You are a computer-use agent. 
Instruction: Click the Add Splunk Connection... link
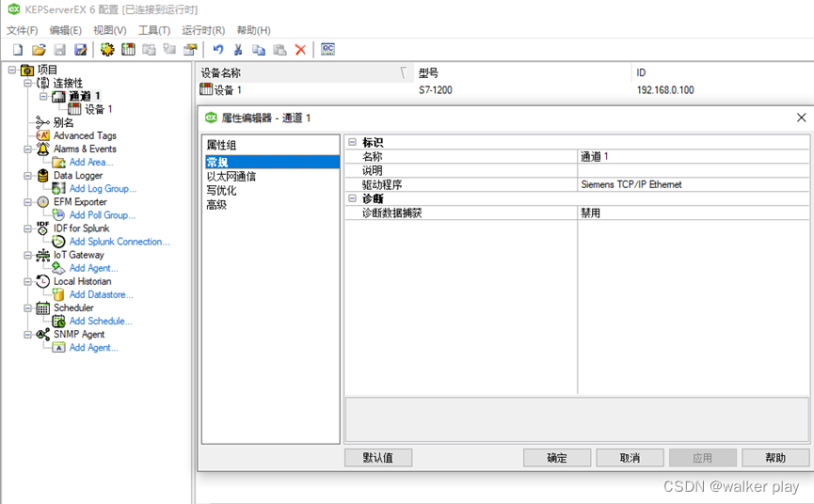point(120,242)
